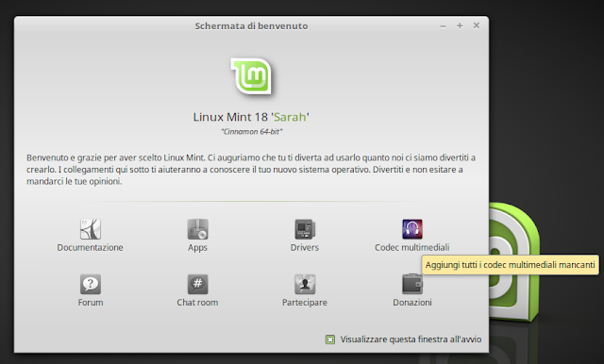604x364 pixels.
Task: Click the 'Linux Mint 18 Sarah' heading
Action: tap(251, 117)
